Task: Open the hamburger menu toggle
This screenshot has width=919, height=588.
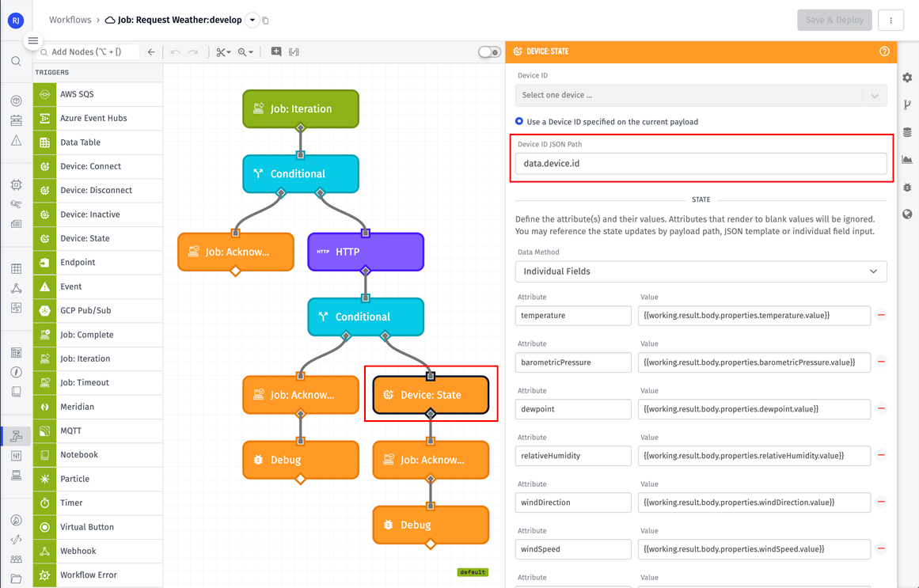Action: [32, 40]
